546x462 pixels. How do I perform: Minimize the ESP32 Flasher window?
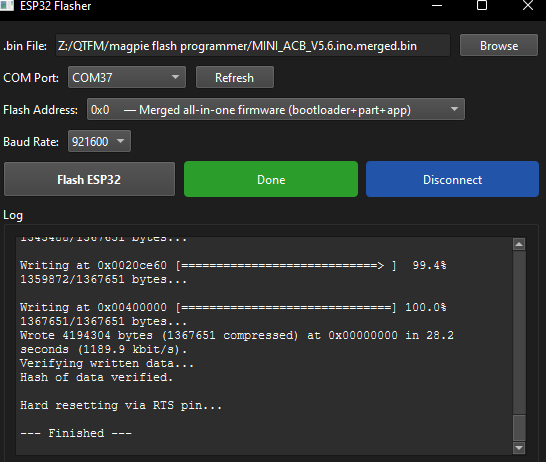pos(437,5)
